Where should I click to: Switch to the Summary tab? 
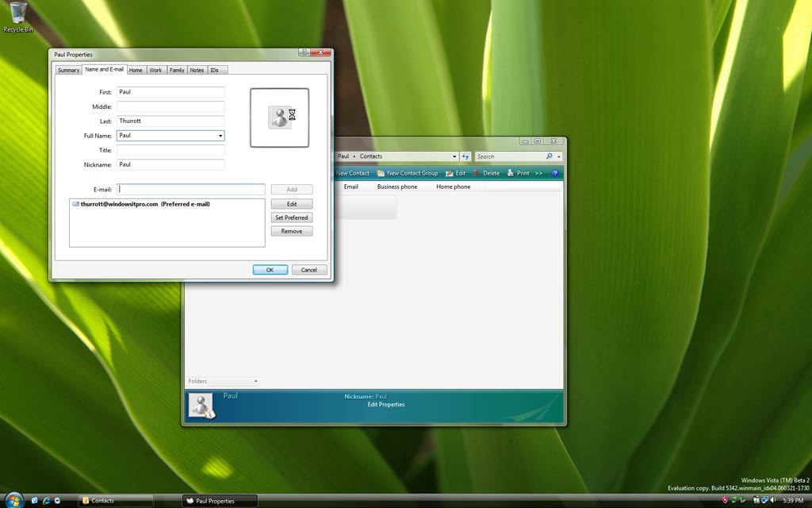(68, 70)
